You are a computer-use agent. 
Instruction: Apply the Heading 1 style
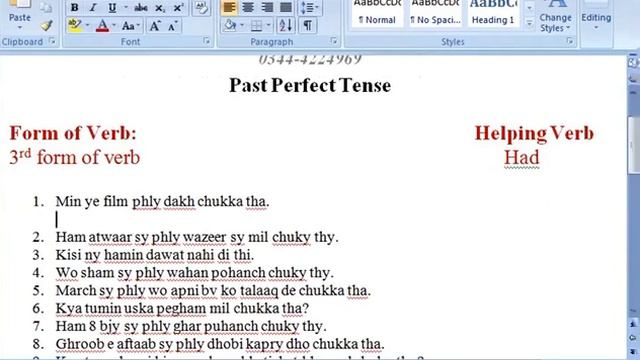(x=493, y=13)
